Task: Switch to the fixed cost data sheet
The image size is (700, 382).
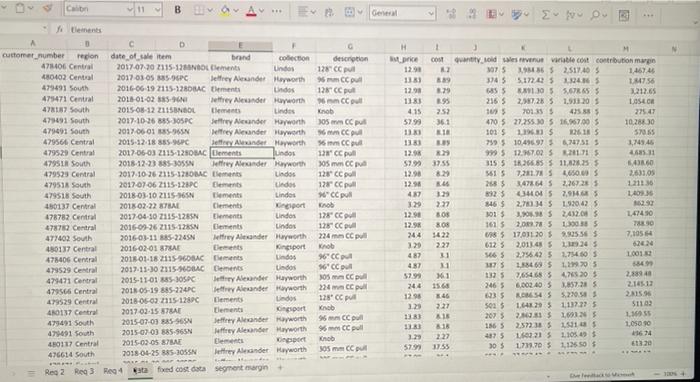Action: 181,369
